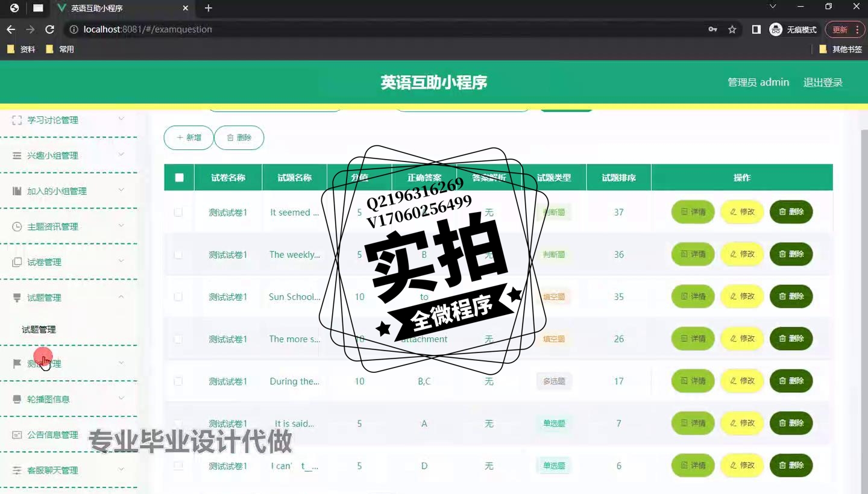Check the row starting 'Sun School'

coord(178,297)
